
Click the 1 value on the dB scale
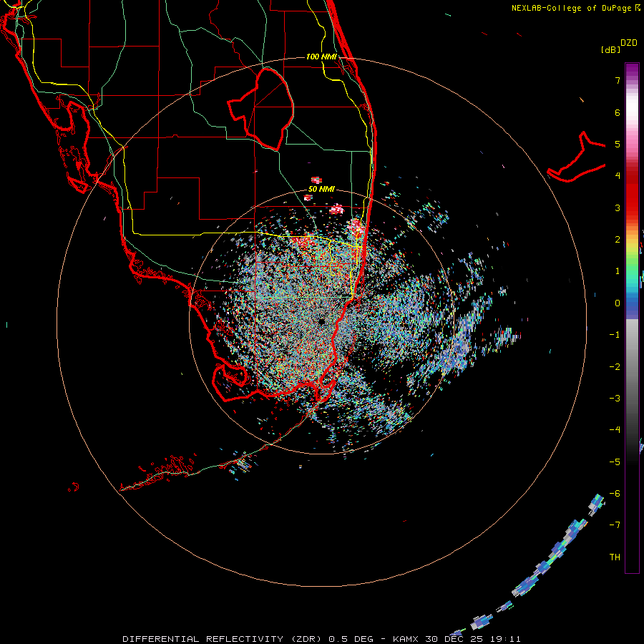(x=618, y=271)
